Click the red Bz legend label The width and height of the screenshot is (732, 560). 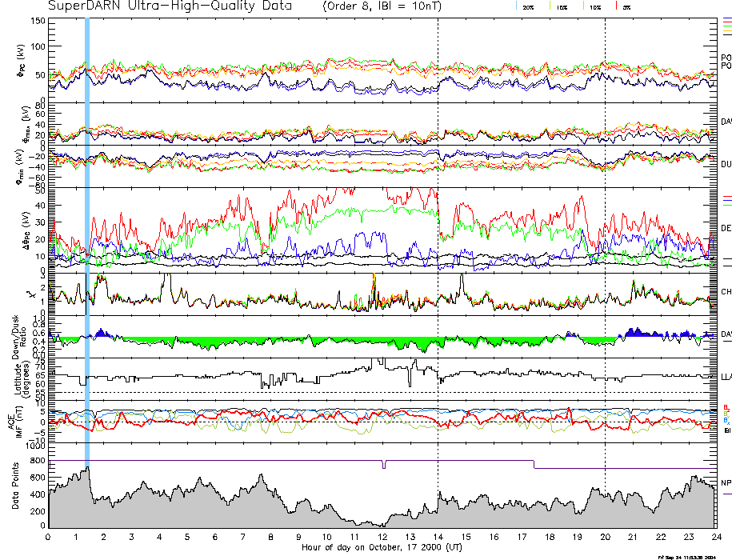[726, 407]
